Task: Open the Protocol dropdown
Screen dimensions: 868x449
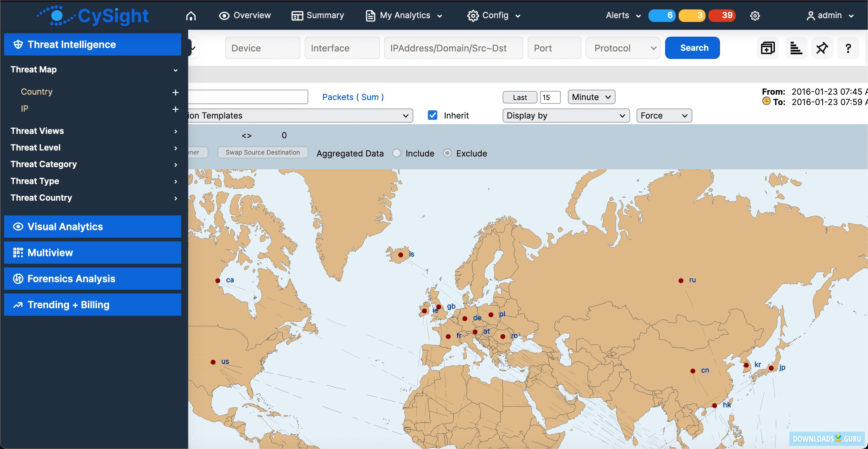Action: coord(623,48)
